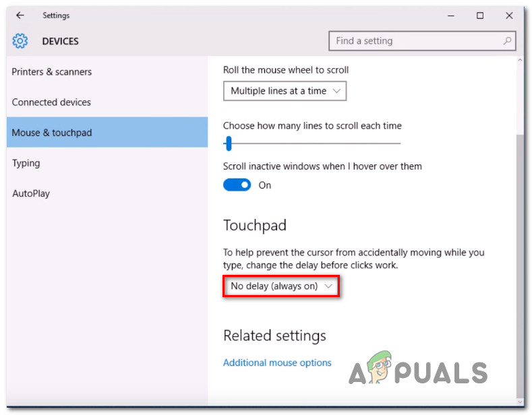Image resolution: width=532 pixels, height=415 pixels.
Task: Click the Find a setting search box
Action: pyautogui.click(x=422, y=40)
